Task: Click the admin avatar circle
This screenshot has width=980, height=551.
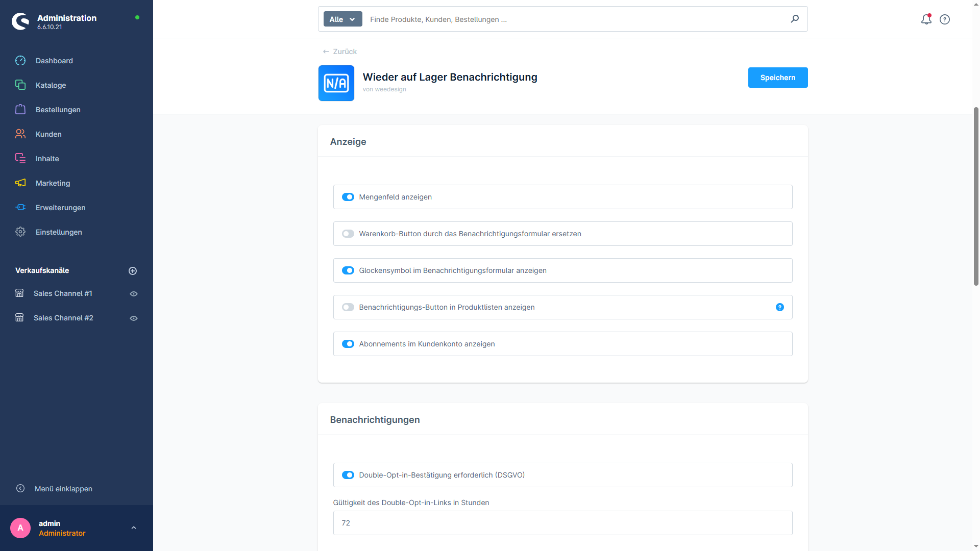Action: pos(20,528)
